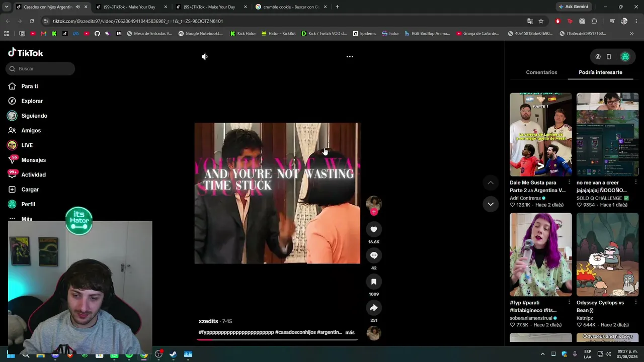Open the Google NotebookLM bookmark
Viewport: 644px width, 362px height.
tap(200, 34)
